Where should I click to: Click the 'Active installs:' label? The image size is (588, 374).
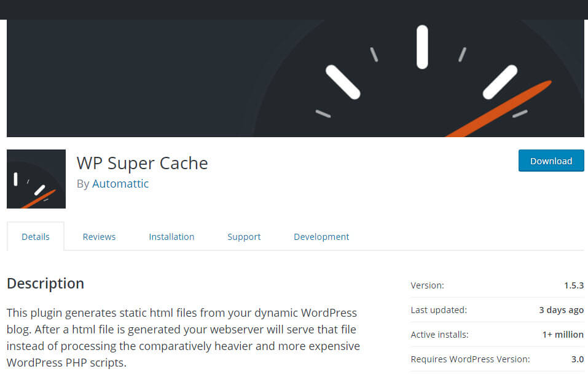pyautogui.click(x=439, y=335)
